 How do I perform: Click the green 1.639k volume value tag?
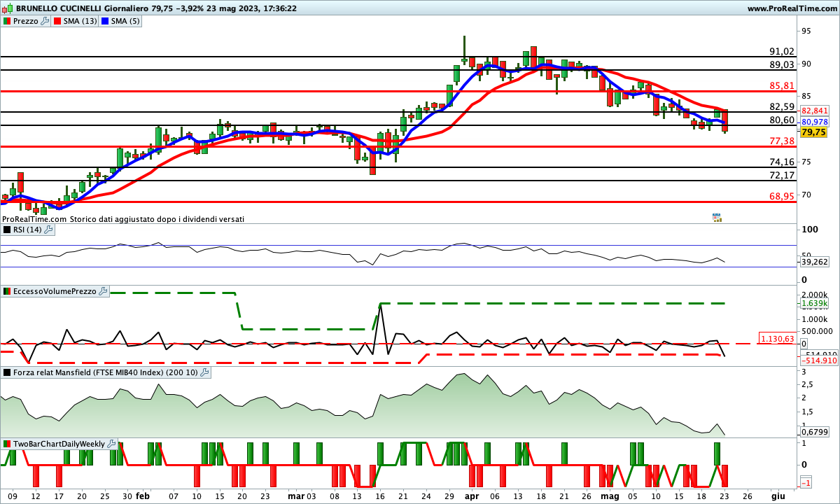pos(814,304)
